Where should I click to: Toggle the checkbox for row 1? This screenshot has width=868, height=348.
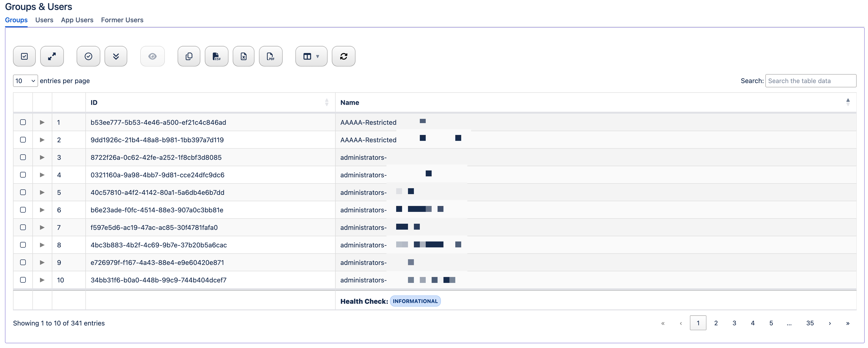(x=23, y=122)
